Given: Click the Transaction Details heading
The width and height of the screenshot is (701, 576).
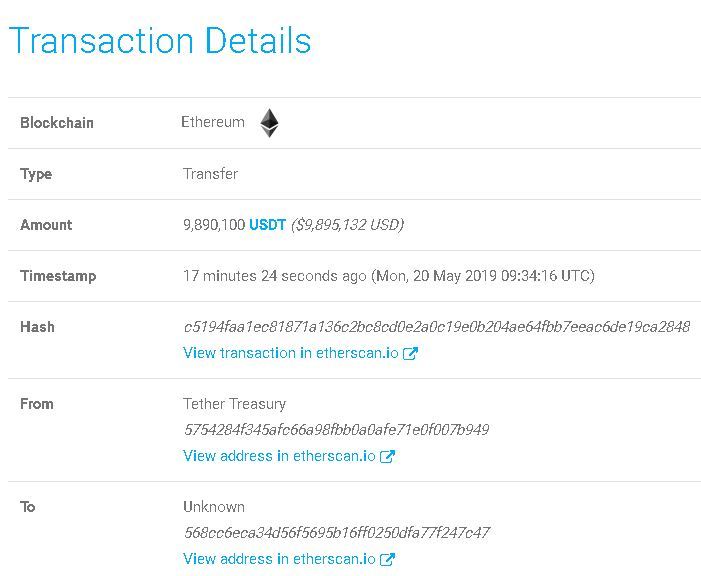Looking at the screenshot, I should pos(160,41).
